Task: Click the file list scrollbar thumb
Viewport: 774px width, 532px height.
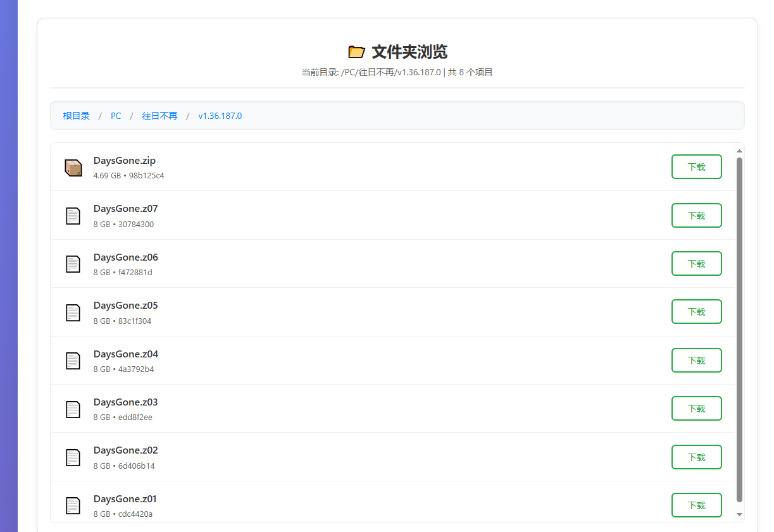Action: 740,330
